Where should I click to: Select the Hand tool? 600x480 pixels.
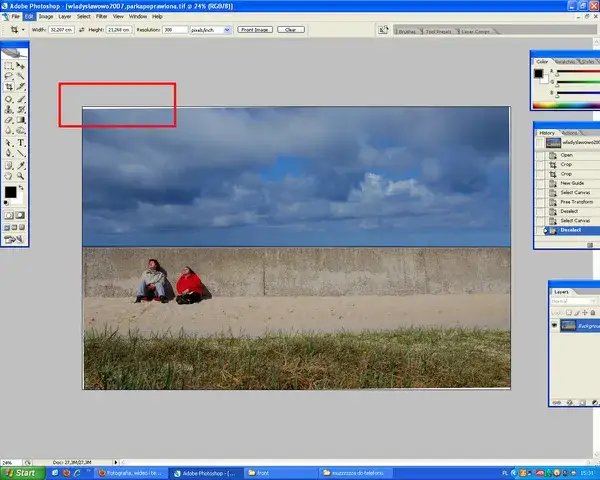pos(9,176)
